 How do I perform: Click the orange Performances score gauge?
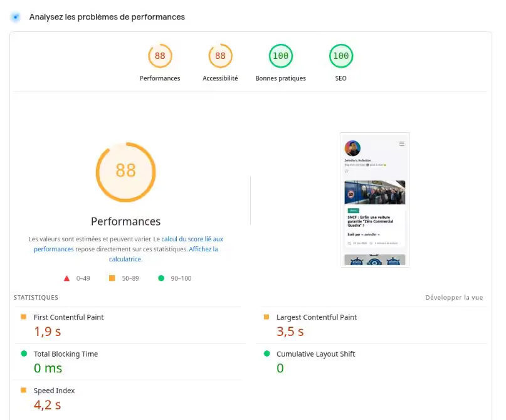(x=160, y=55)
